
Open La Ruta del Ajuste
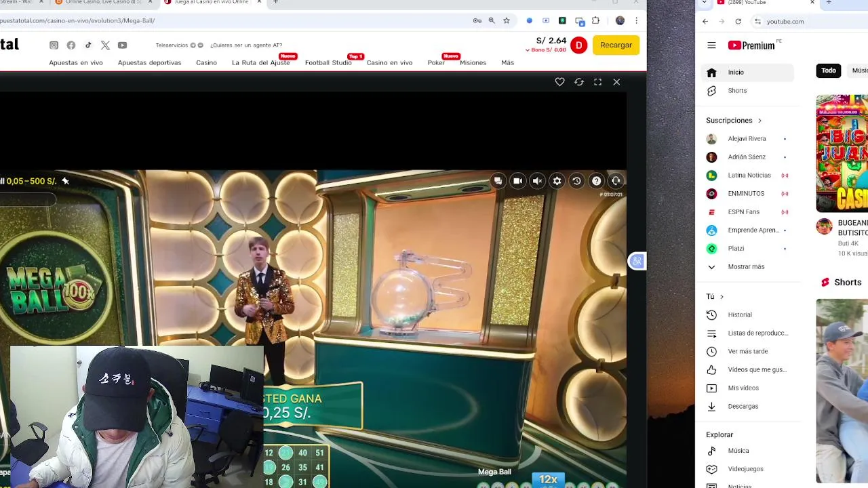pos(260,62)
